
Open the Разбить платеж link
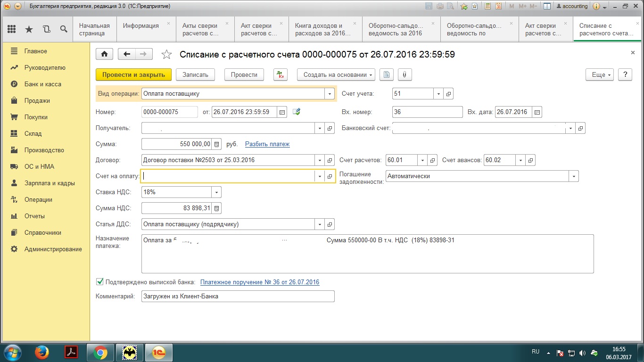click(x=267, y=144)
